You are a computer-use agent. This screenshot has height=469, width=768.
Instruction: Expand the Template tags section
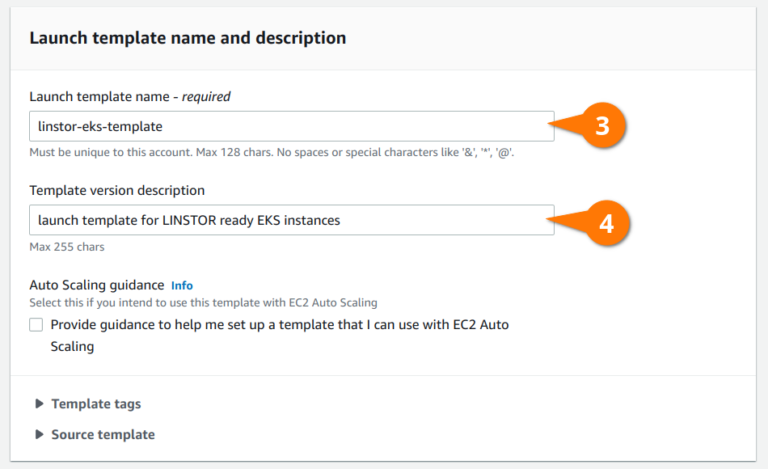coord(88,404)
